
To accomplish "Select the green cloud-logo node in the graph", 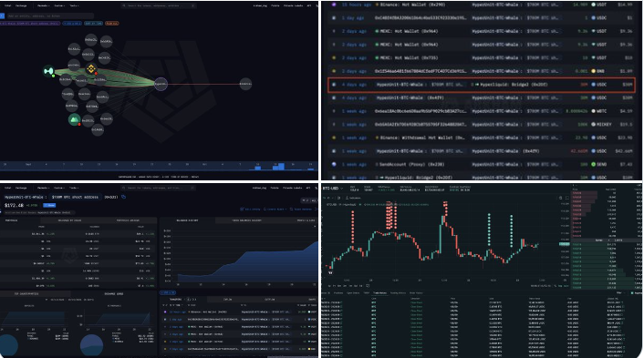I will click(x=74, y=119).
